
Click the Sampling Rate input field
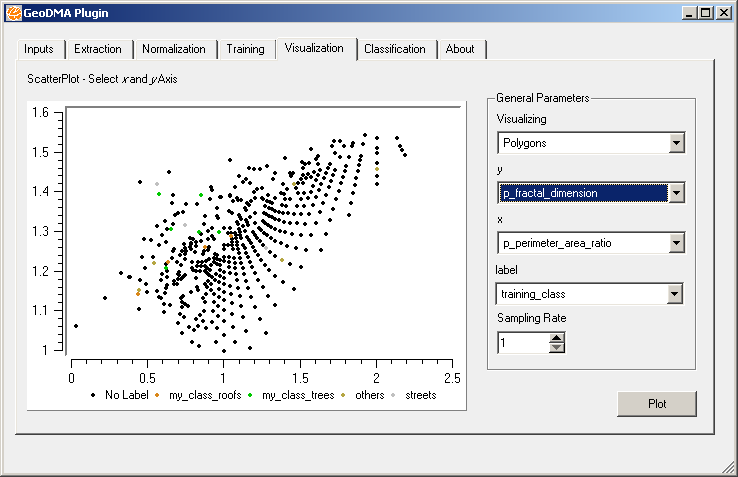(x=522, y=343)
